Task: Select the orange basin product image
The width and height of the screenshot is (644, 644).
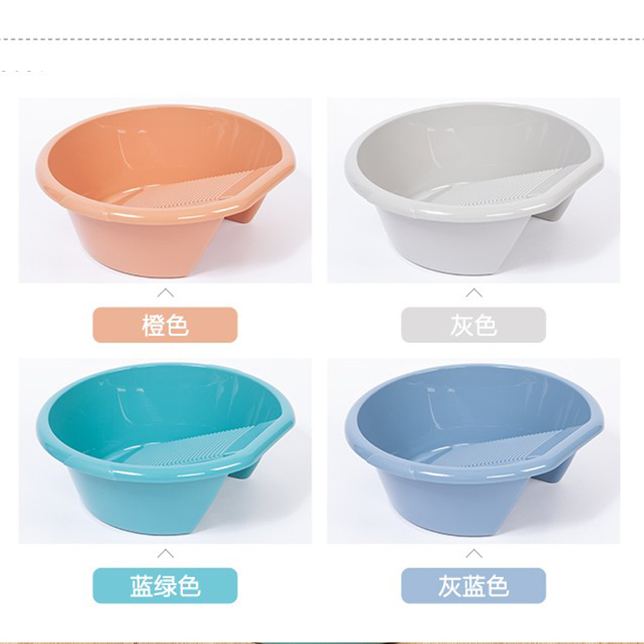Action: point(165,190)
